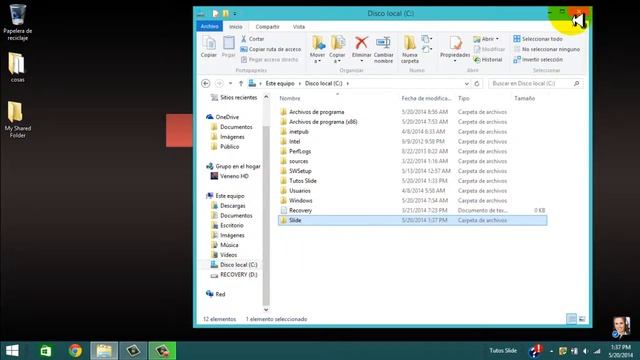
Task: Click the highlighted Slide folder
Action: coord(412,220)
